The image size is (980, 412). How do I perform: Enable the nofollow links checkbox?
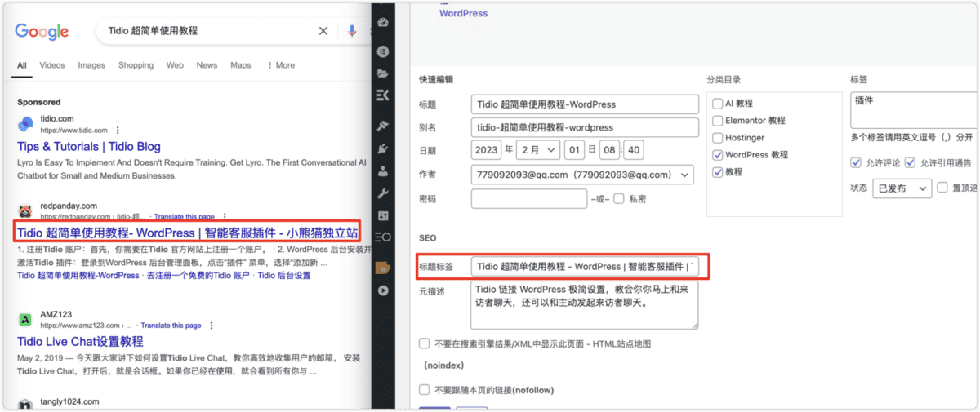[424, 390]
